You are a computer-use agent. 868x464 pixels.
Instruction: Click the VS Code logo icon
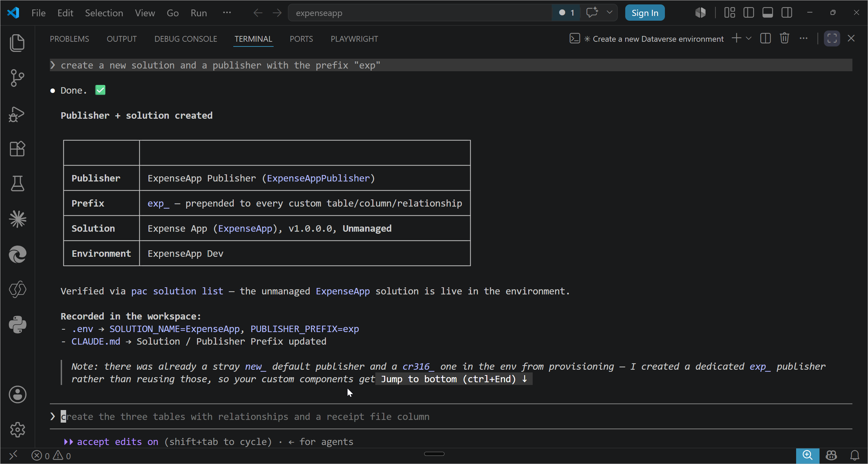pos(13,13)
